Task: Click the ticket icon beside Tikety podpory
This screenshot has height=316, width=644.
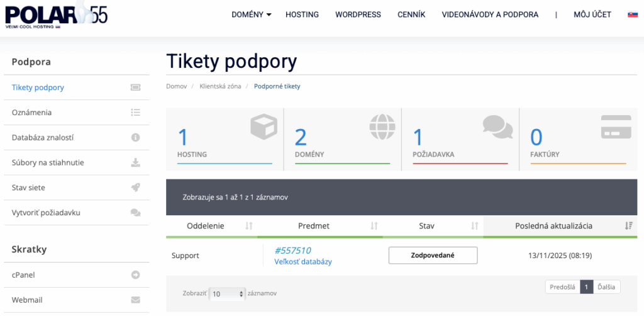Action: [x=136, y=87]
